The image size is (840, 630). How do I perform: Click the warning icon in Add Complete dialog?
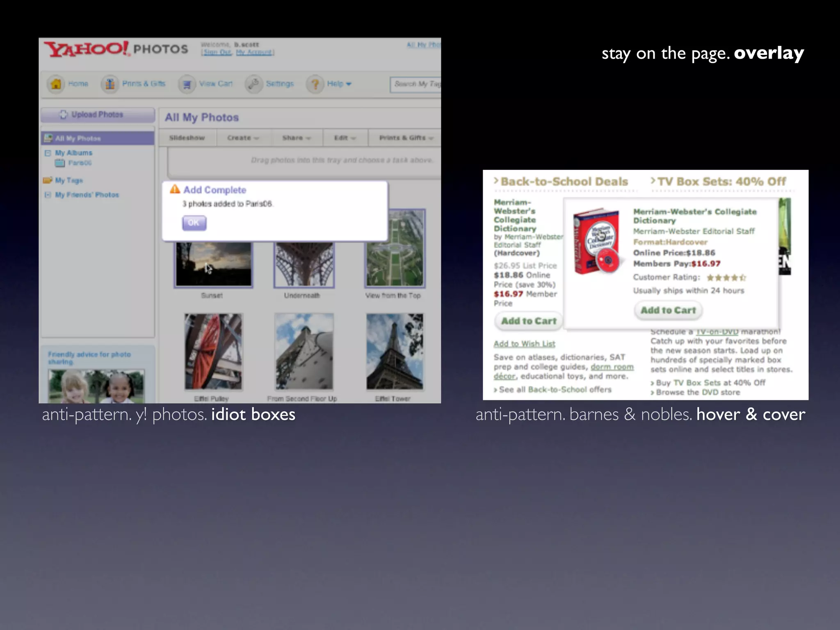175,189
